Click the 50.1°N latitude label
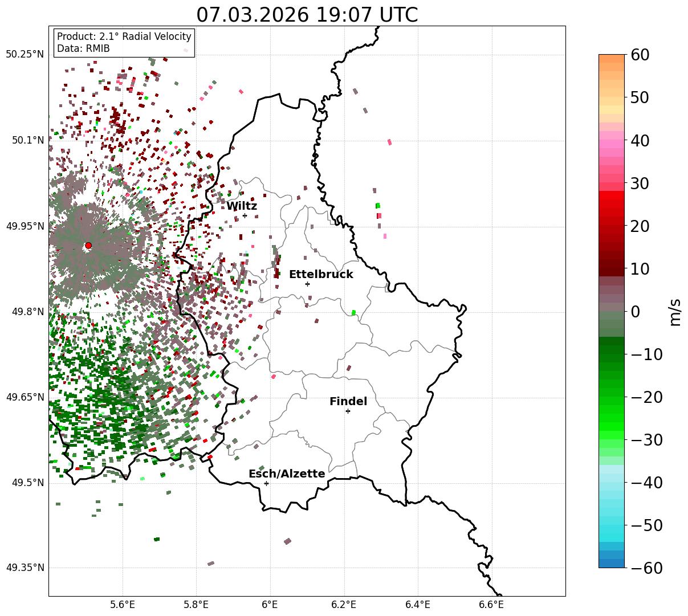Viewport: 688px width, 616px height. click(x=27, y=140)
